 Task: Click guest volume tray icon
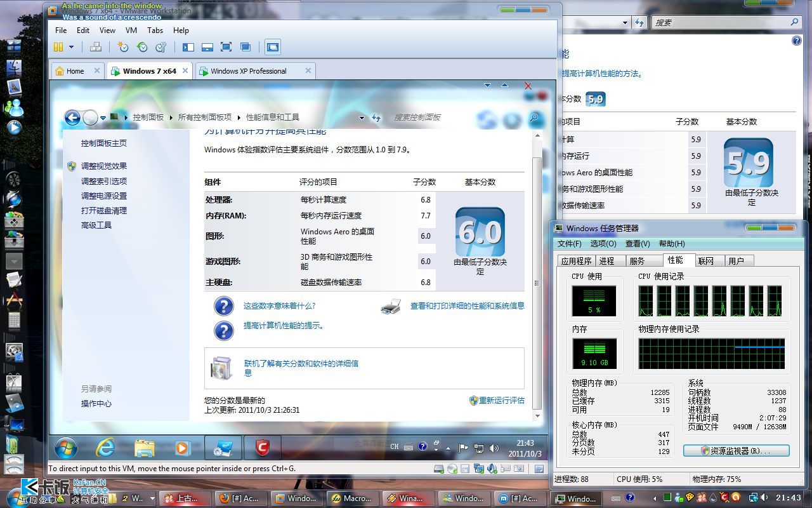[494, 448]
